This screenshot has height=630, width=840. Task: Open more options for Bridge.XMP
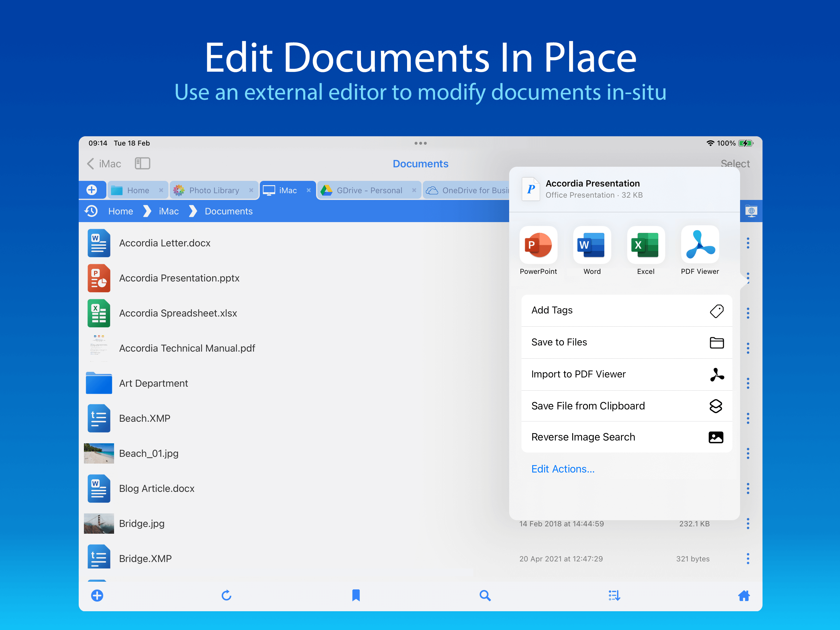[748, 559]
